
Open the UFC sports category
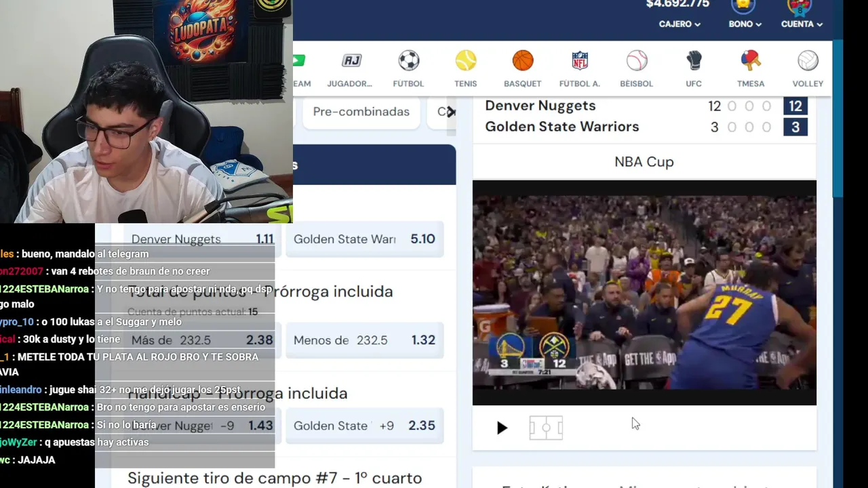[693, 68]
